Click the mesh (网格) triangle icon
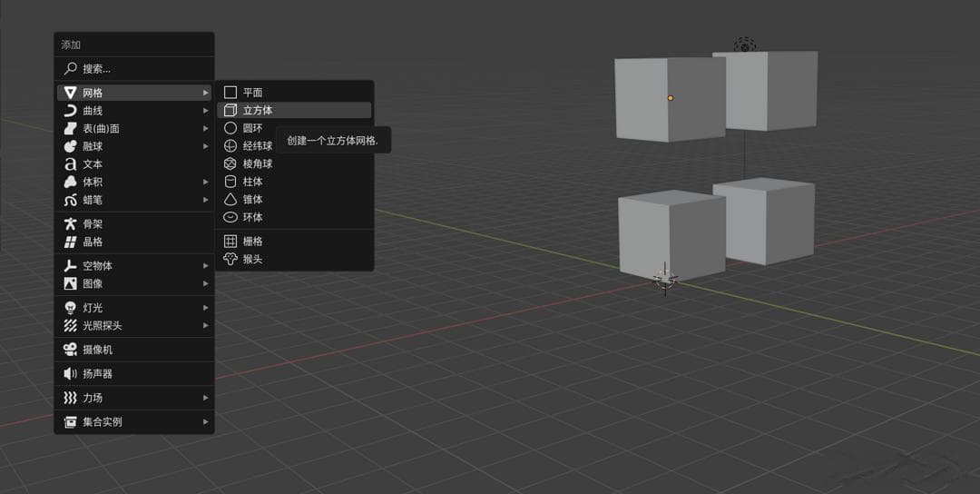This screenshot has height=494, width=980. [70, 93]
